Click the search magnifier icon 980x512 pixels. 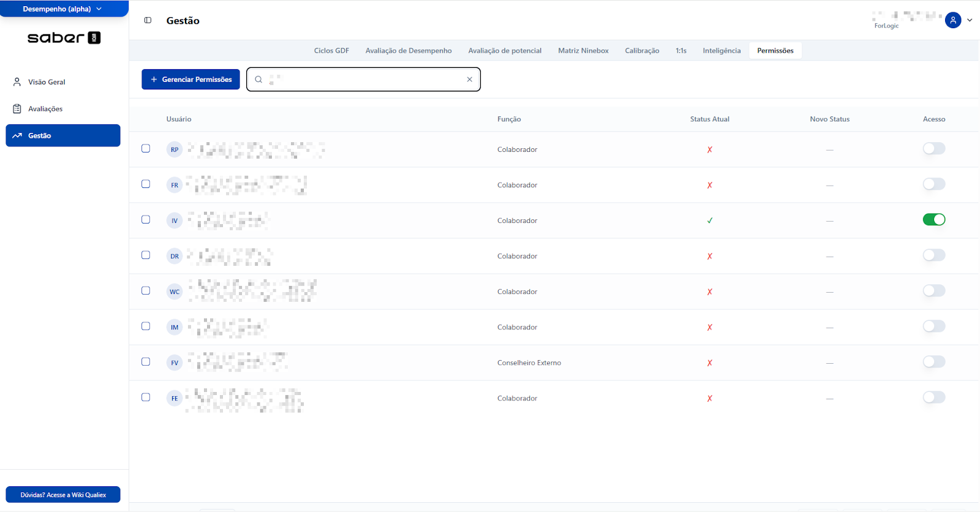[x=258, y=80]
